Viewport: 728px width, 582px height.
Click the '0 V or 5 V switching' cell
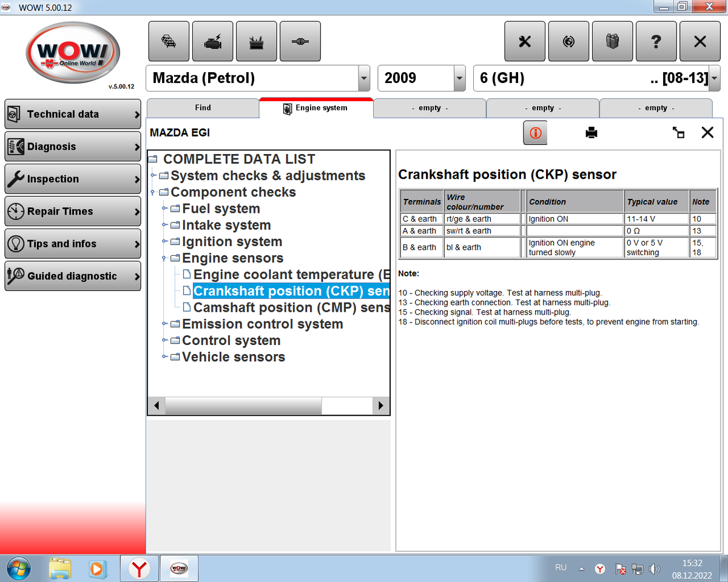(656, 247)
